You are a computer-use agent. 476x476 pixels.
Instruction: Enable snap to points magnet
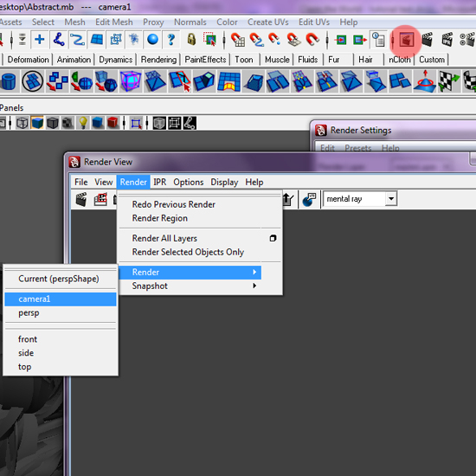point(274,40)
